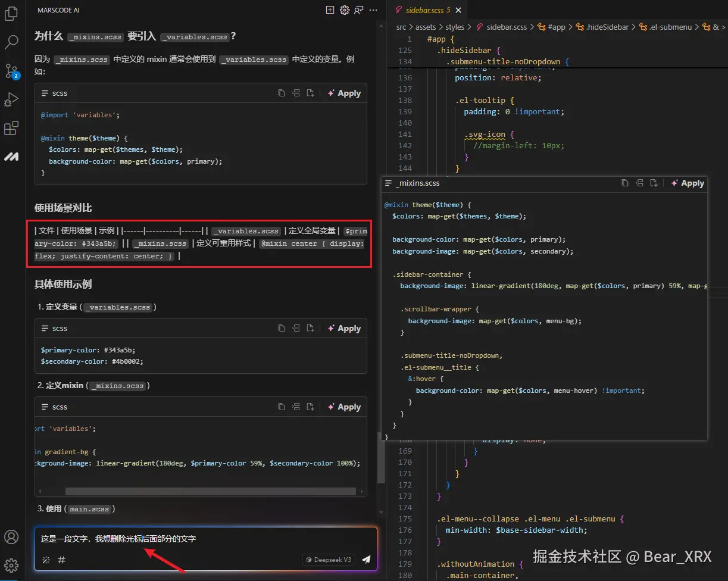Open the Deepseek V3 model selector
The height and width of the screenshot is (581, 728).
pyautogui.click(x=328, y=560)
